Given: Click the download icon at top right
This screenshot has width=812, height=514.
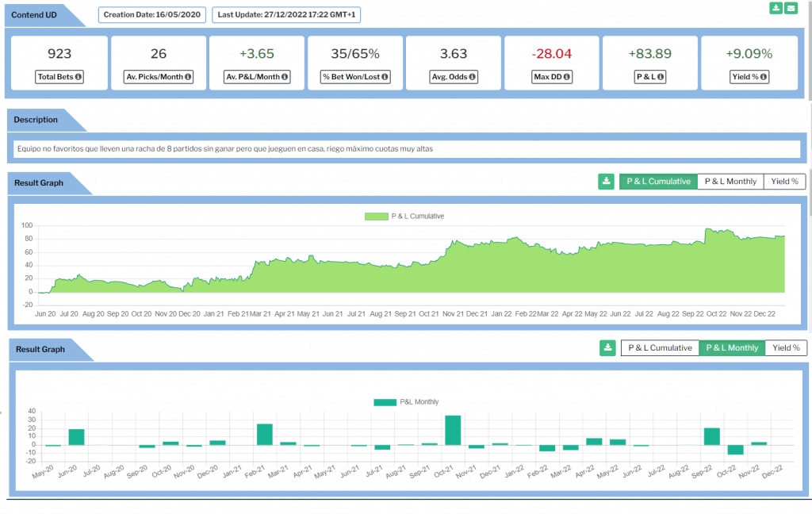Looking at the screenshot, I should (x=776, y=8).
